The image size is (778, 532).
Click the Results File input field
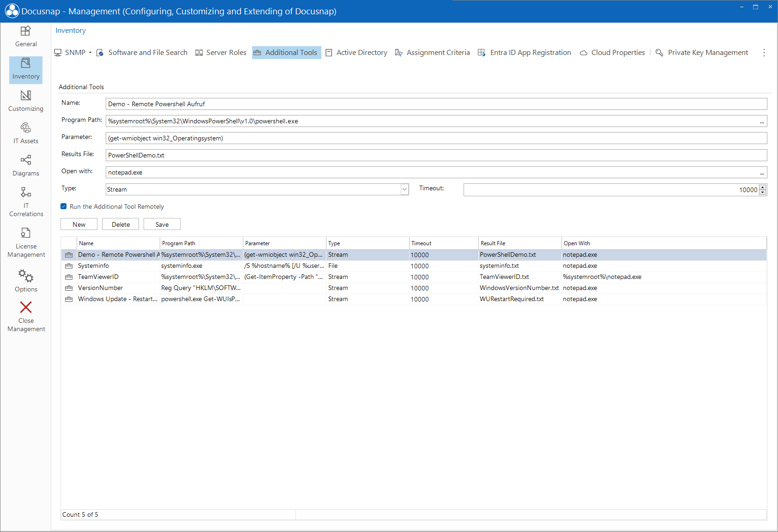tap(436, 155)
